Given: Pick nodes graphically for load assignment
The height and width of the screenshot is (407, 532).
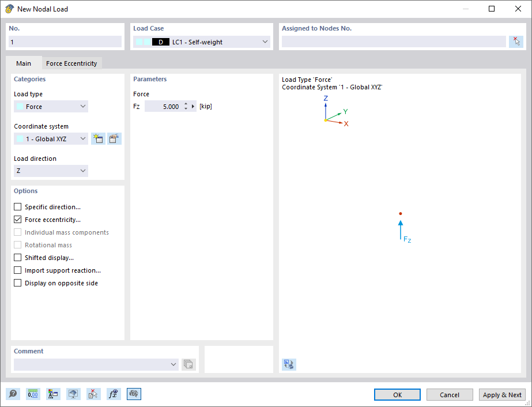Looking at the screenshot, I should pyautogui.click(x=516, y=41).
